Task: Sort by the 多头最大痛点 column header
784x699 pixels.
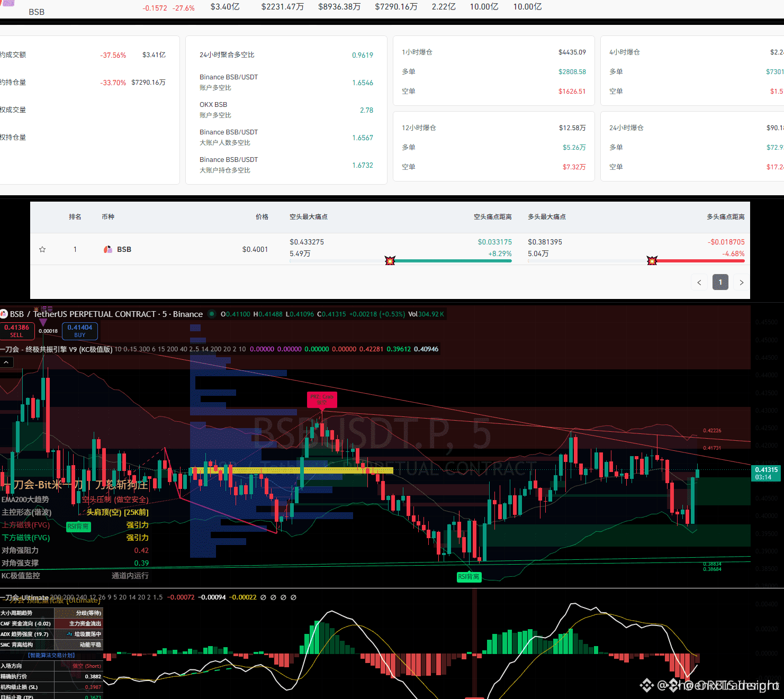Action: click(547, 217)
